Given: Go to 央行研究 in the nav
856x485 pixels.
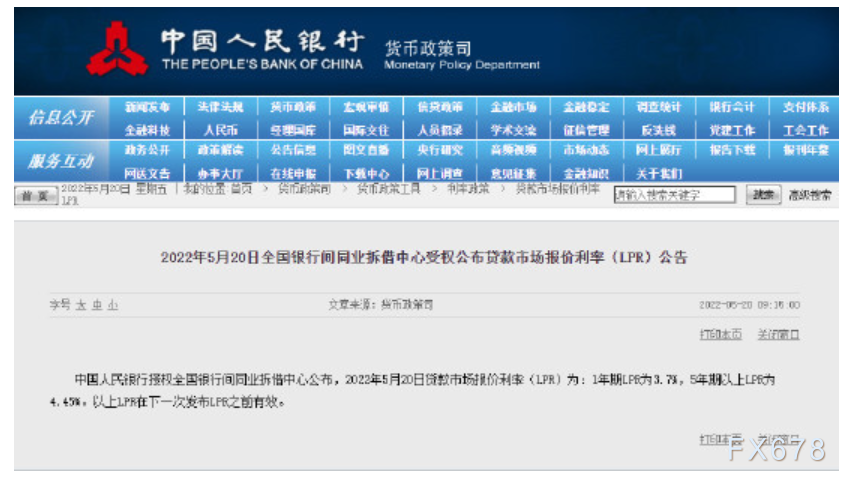Looking at the screenshot, I should (440, 150).
